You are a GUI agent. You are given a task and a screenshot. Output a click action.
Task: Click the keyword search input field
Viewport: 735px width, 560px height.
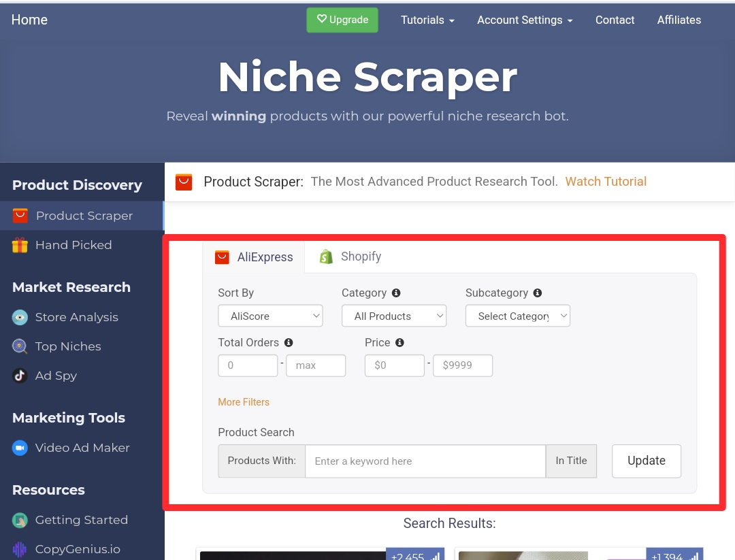pos(425,461)
